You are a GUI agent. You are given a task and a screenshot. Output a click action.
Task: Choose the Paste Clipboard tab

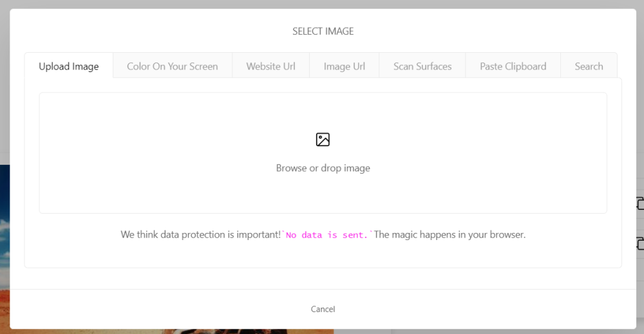tap(513, 66)
